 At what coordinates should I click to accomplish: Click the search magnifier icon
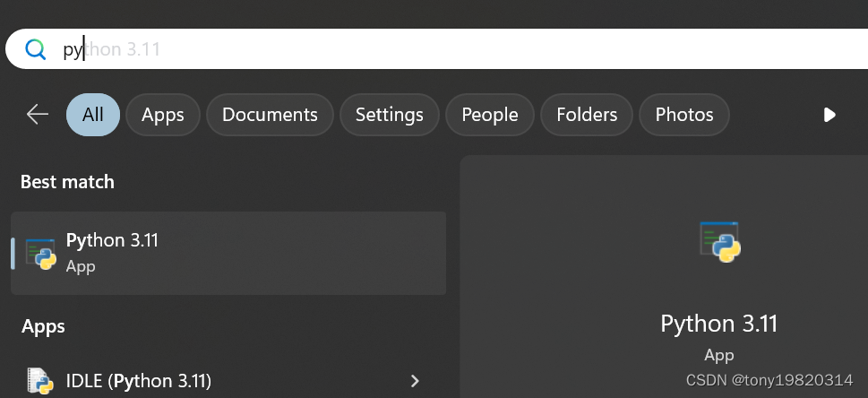(x=36, y=49)
